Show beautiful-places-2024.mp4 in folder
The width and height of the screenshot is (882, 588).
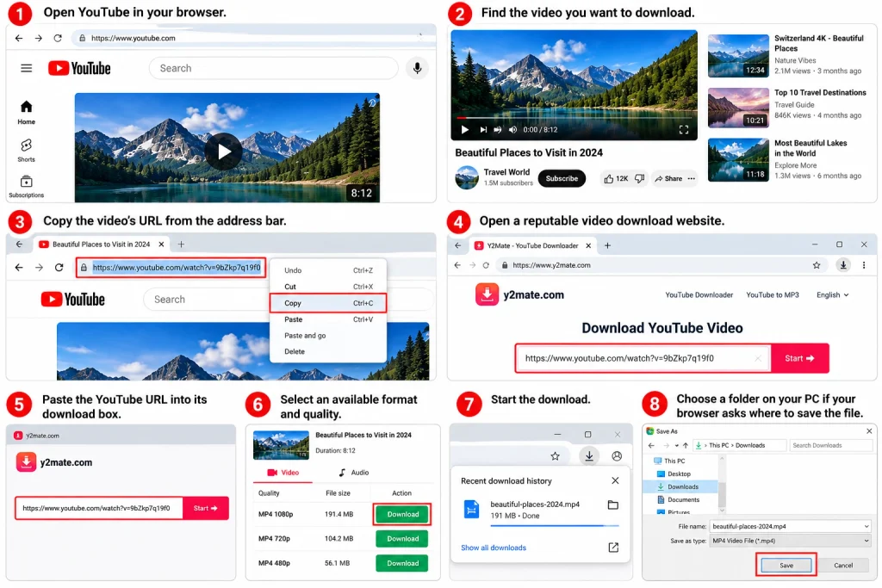pyautogui.click(x=613, y=504)
